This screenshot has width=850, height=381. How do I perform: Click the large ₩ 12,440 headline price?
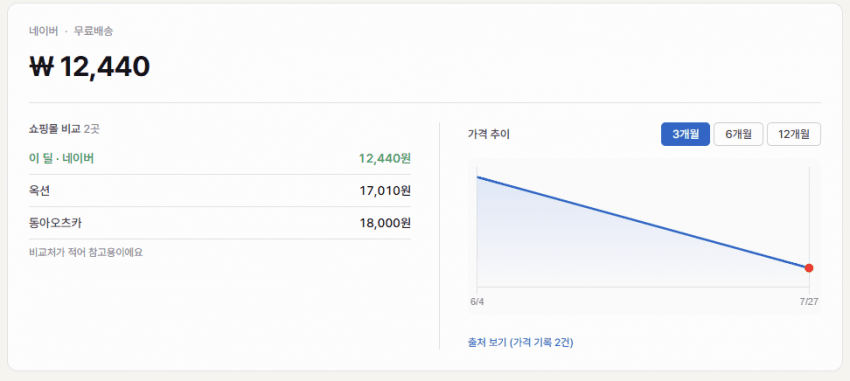(x=89, y=67)
